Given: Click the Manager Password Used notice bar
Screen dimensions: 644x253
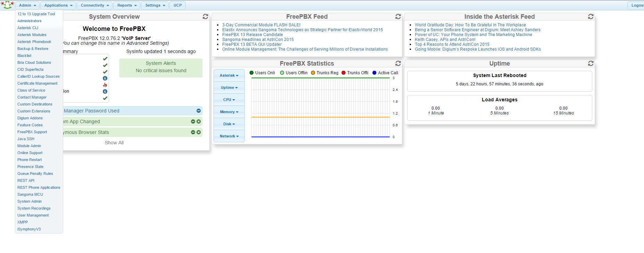Looking at the screenshot, I should click(x=132, y=111).
